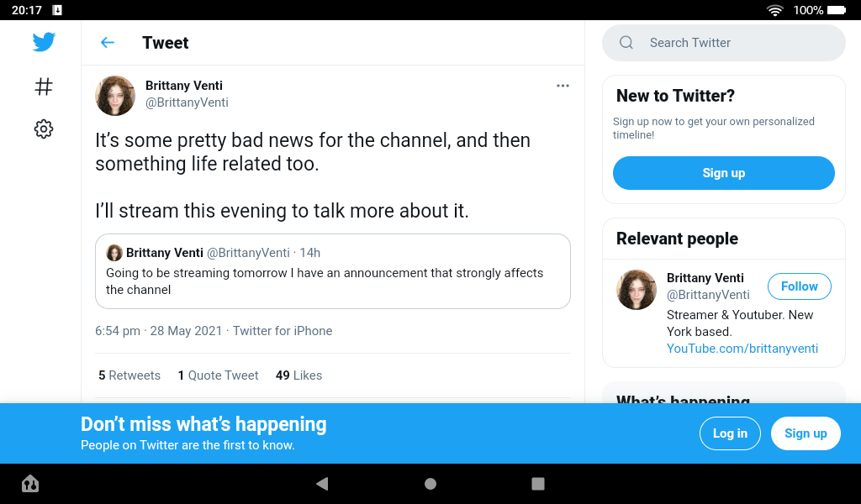Image resolution: width=861 pixels, height=504 pixels.
Task: Tap Android home circle button
Action: point(430,484)
